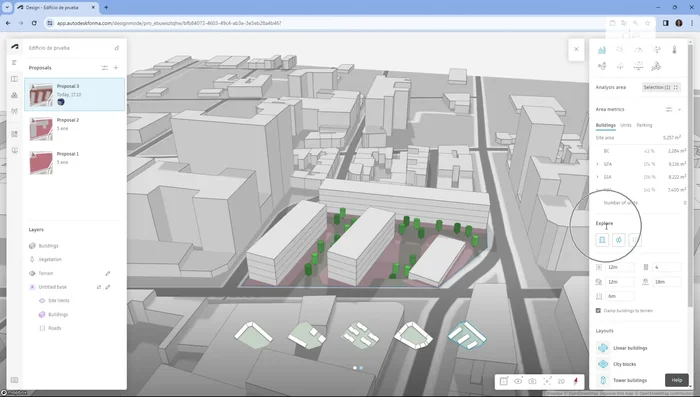This screenshot has width=700, height=397.
Task: Select the Embodied carbon analysis icon
Action: coord(656,66)
